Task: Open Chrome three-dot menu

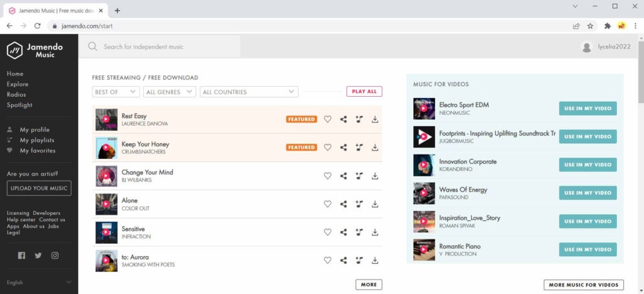Action: (x=635, y=26)
